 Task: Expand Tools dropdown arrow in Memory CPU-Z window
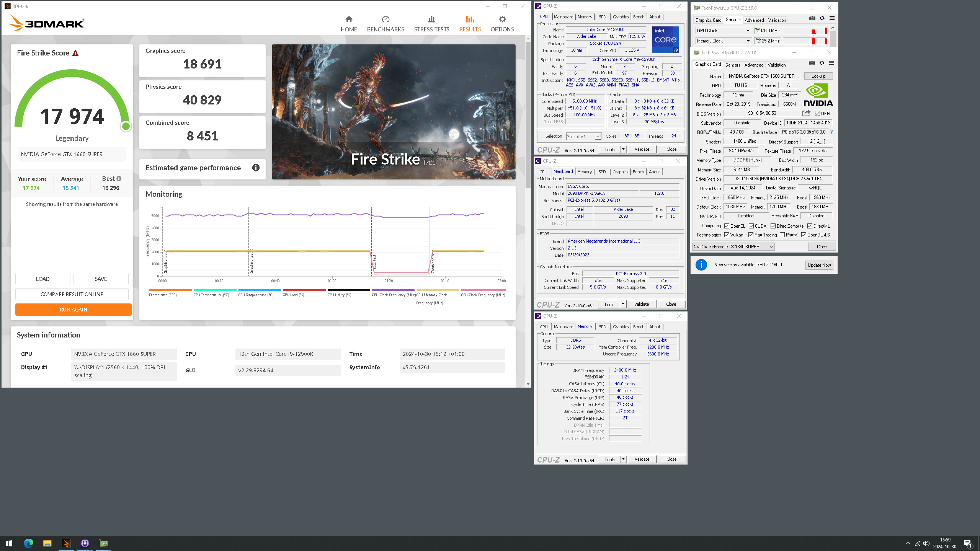[x=623, y=459]
